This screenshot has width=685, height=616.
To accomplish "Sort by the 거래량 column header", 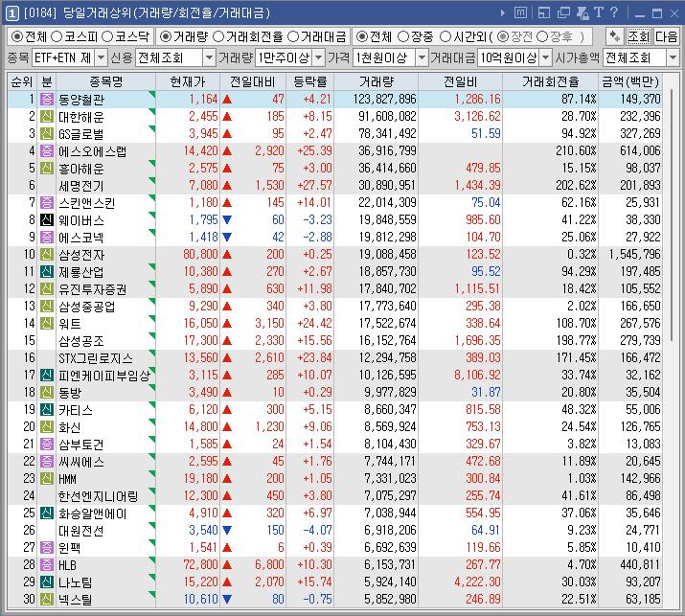I will coord(377,81).
